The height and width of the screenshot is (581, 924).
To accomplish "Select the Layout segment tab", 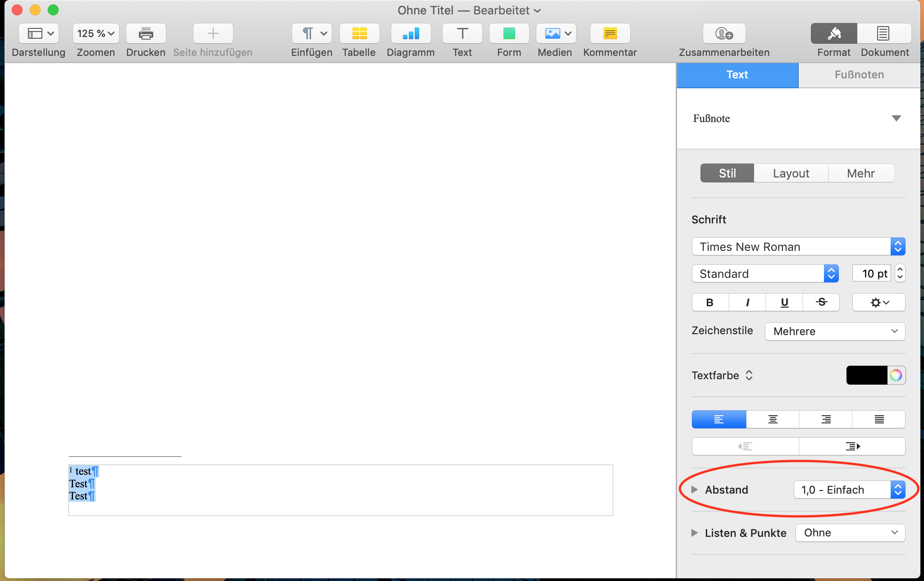I will [791, 173].
